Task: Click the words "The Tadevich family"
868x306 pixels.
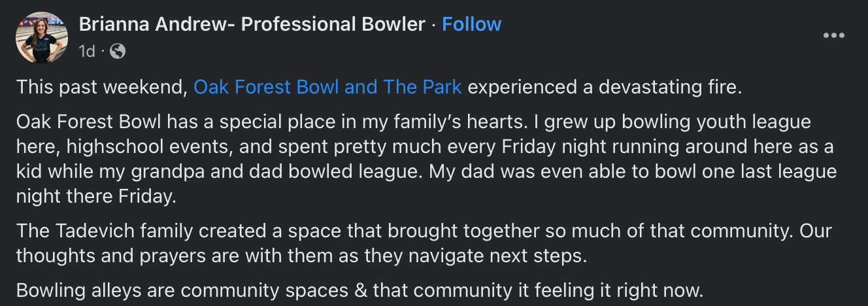Action: click(105, 231)
